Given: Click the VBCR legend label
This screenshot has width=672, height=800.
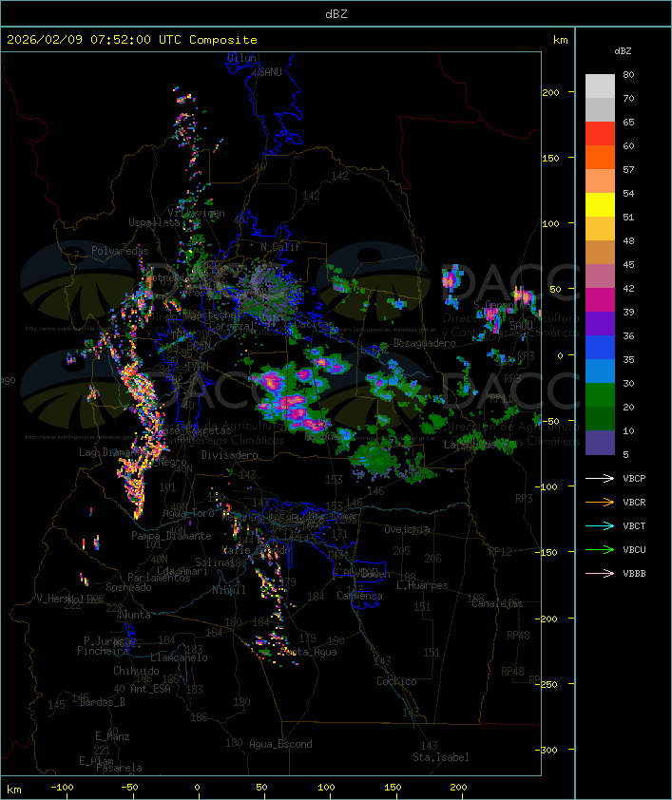Looking at the screenshot, I should pyautogui.click(x=634, y=502).
